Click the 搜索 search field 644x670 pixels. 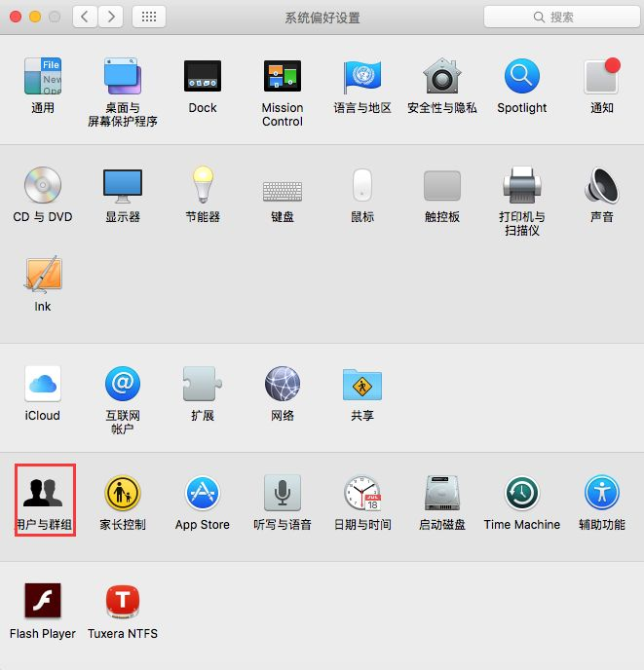click(561, 18)
